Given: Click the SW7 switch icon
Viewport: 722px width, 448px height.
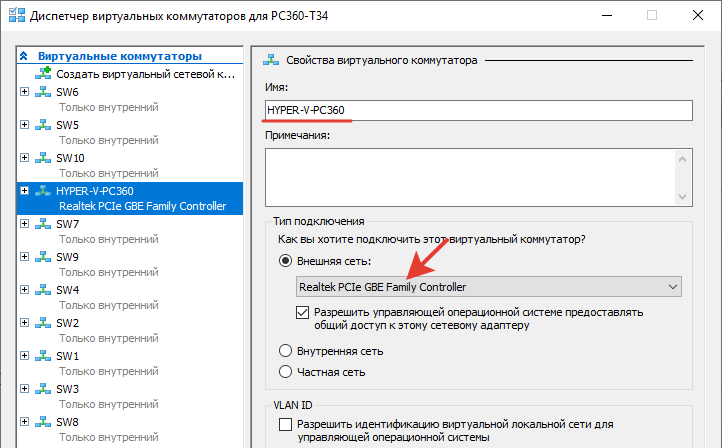Looking at the screenshot, I should coord(42,224).
